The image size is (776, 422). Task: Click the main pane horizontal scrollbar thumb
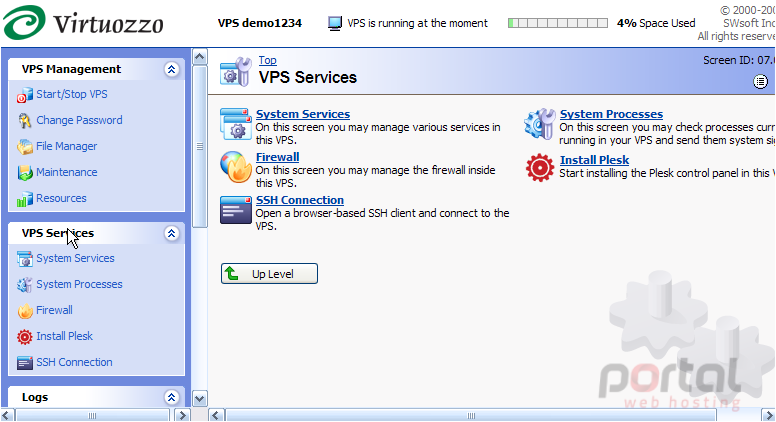(x=471, y=415)
